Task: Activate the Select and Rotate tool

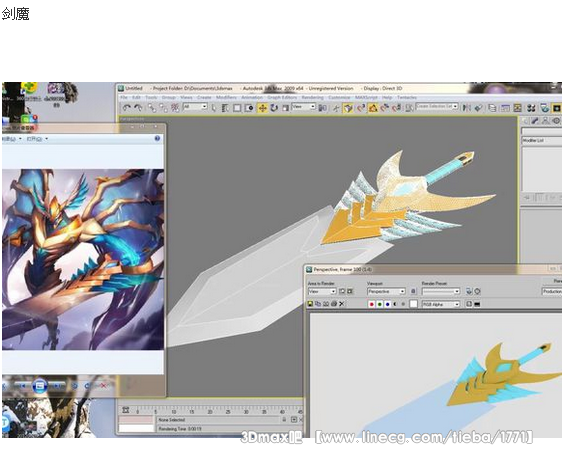Action: (274, 107)
